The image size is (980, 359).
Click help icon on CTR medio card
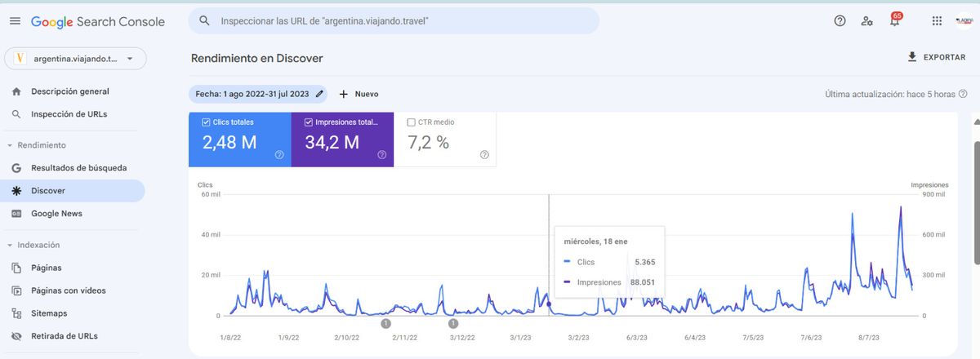(x=484, y=154)
